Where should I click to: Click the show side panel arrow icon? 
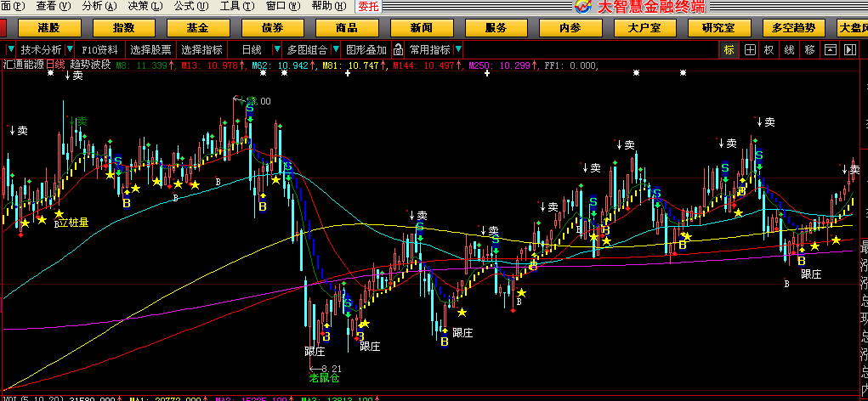coord(850,50)
